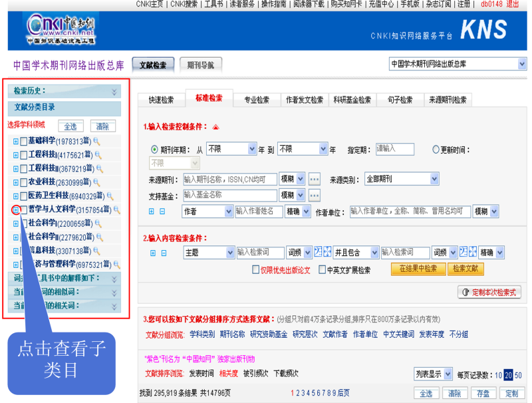This screenshot has height=403, width=532.
Task: Click the magnifier icon next to 哲学与人文科学
Action: pyautogui.click(x=117, y=210)
